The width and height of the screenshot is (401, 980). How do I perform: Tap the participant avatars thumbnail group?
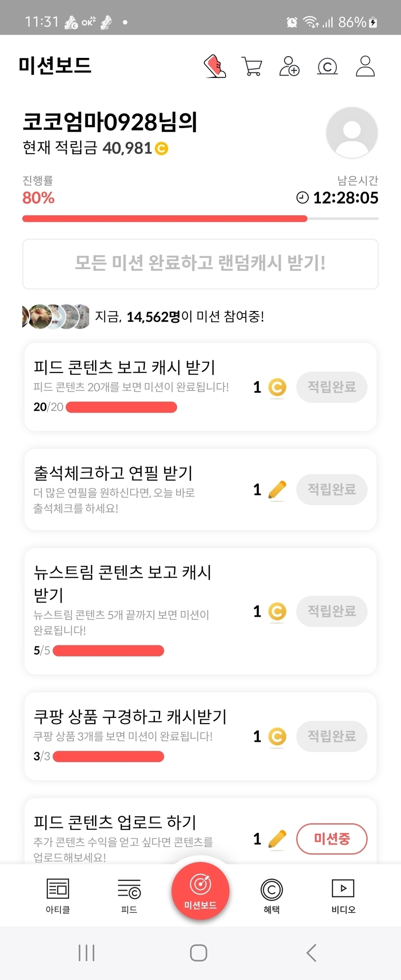pyautogui.click(x=56, y=317)
